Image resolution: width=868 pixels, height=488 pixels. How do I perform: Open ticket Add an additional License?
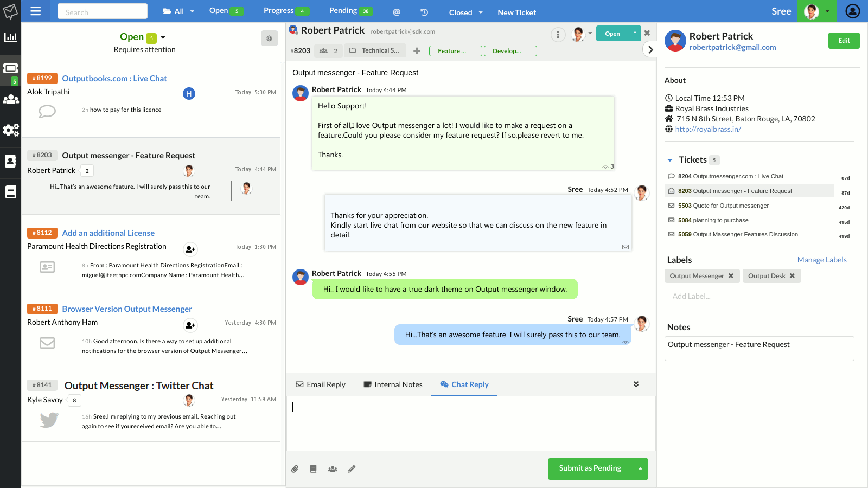[108, 233]
